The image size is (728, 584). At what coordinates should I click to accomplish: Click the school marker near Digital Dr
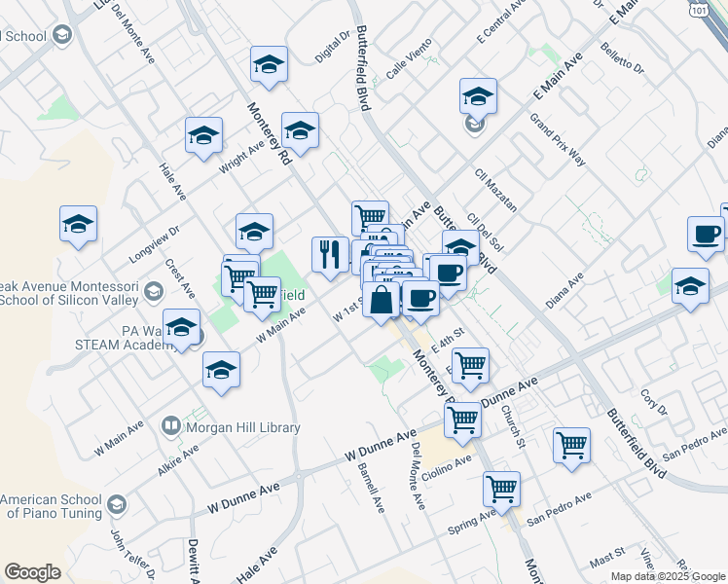270,65
